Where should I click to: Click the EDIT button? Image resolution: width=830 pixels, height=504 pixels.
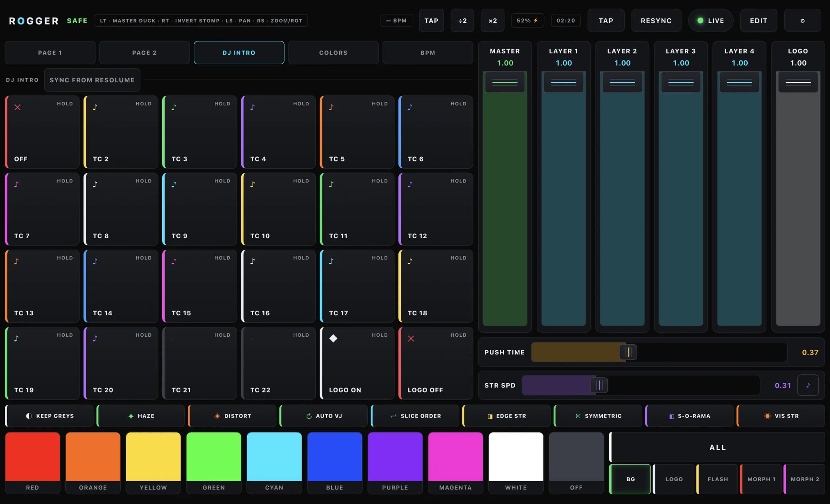point(759,21)
